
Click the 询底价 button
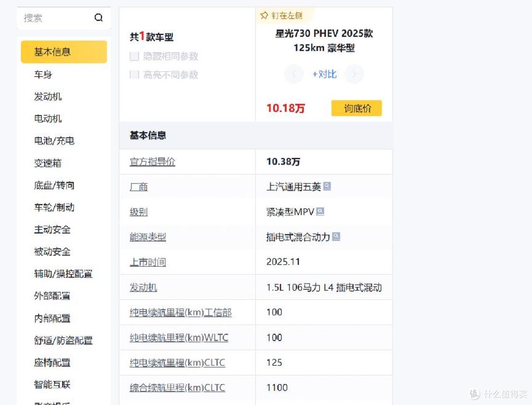tap(357, 108)
